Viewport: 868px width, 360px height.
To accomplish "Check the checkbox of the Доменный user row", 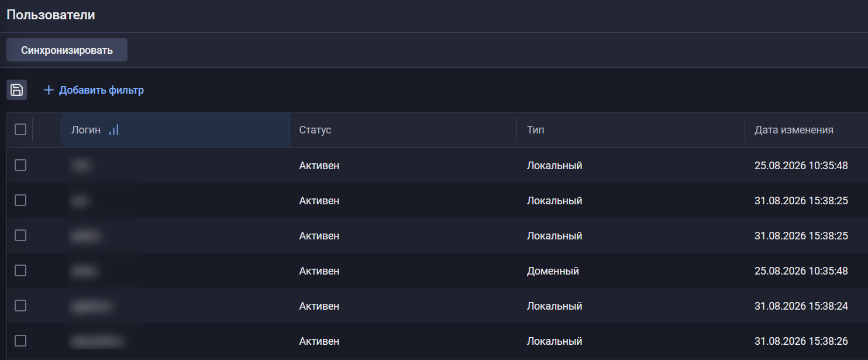I will point(20,270).
